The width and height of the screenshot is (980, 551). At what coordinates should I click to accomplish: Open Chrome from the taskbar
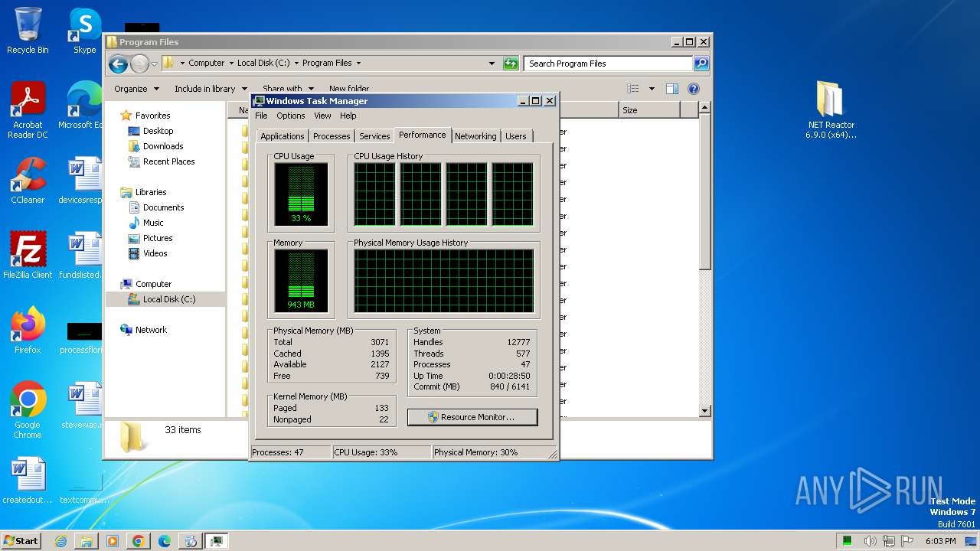(x=139, y=541)
